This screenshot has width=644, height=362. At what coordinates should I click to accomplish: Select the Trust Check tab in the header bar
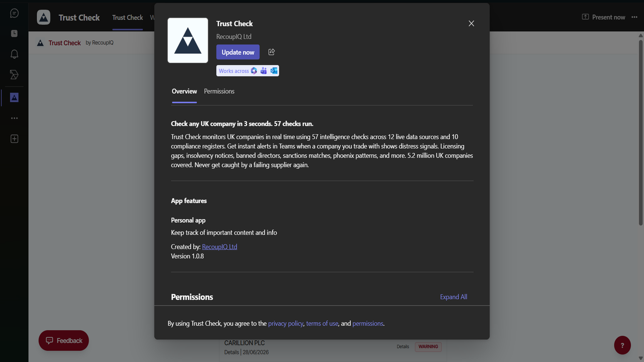127,17
